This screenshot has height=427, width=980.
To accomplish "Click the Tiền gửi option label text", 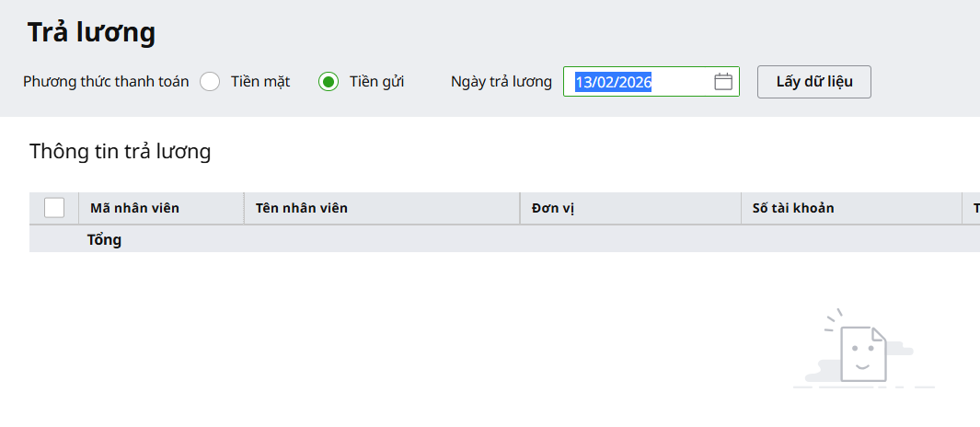I will 376,82.
